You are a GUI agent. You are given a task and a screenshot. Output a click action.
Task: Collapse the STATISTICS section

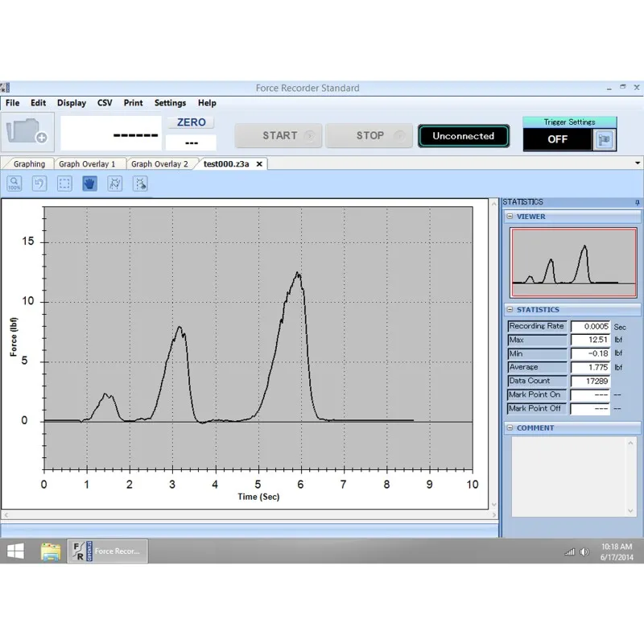click(x=510, y=310)
